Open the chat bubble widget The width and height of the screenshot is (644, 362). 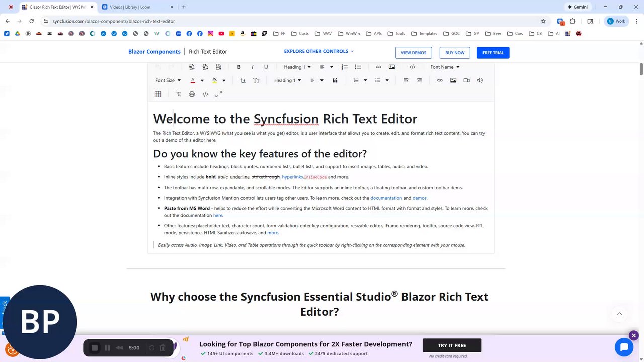(624, 347)
